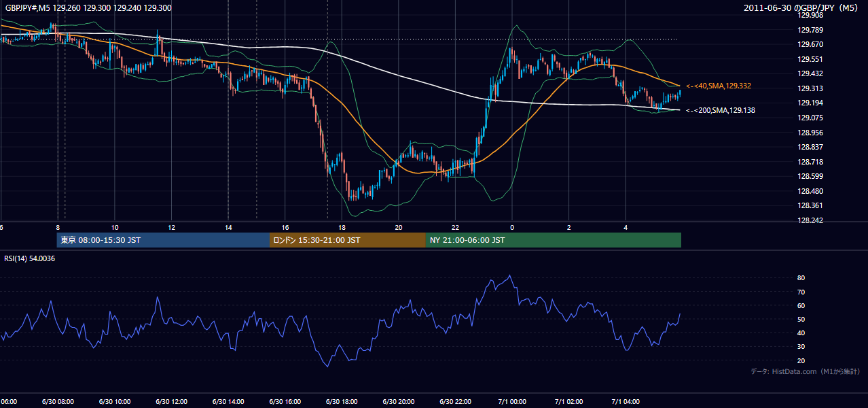Click the RSI 30 level label
868x408 pixels.
[801, 347]
